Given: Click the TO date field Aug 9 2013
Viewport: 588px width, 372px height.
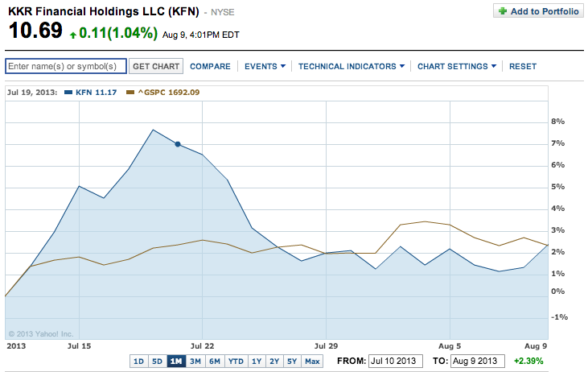Looking at the screenshot, I should point(477,361).
